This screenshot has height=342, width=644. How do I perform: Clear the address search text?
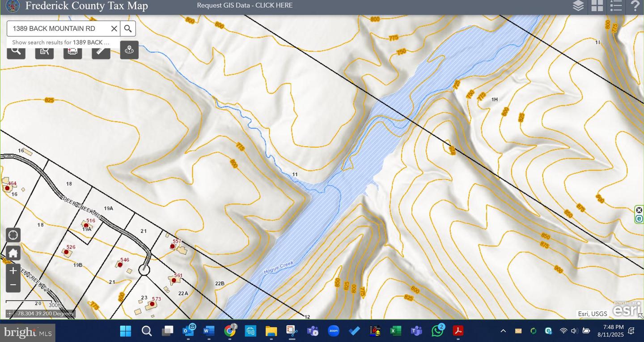[x=114, y=29]
